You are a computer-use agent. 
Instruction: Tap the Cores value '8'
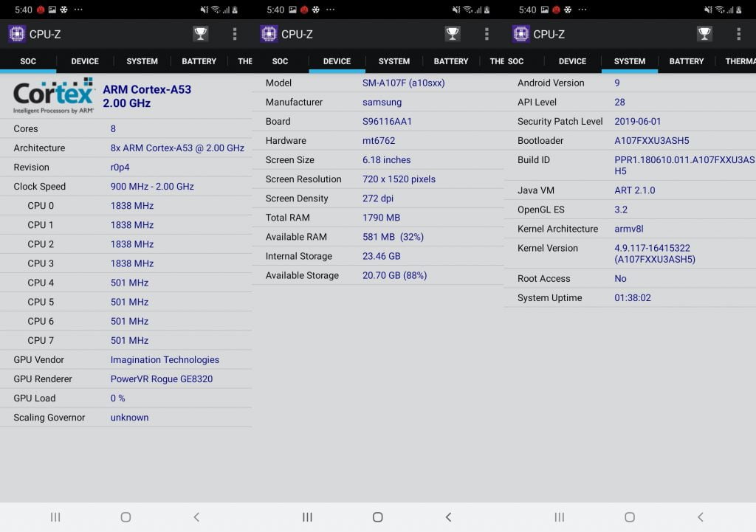click(113, 128)
